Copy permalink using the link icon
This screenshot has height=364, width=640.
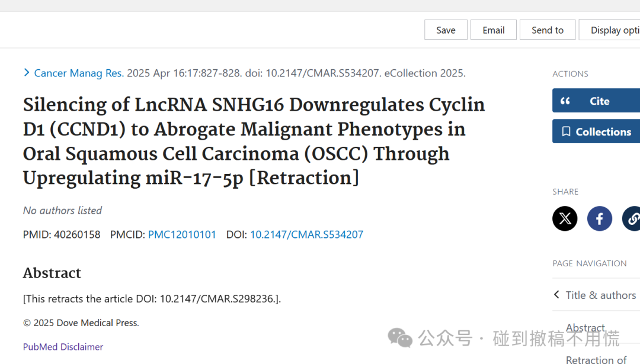point(632,218)
